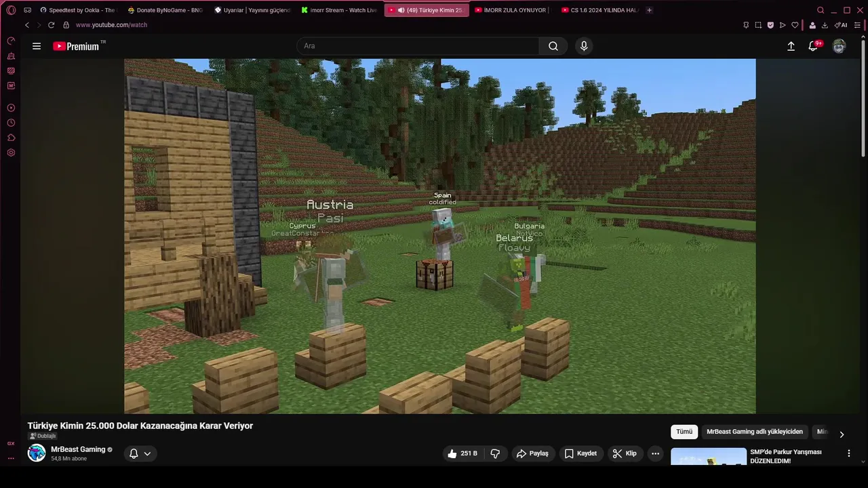Open YouTube hamburger guide menu
Image resolution: width=868 pixels, height=488 pixels.
pyautogui.click(x=37, y=46)
